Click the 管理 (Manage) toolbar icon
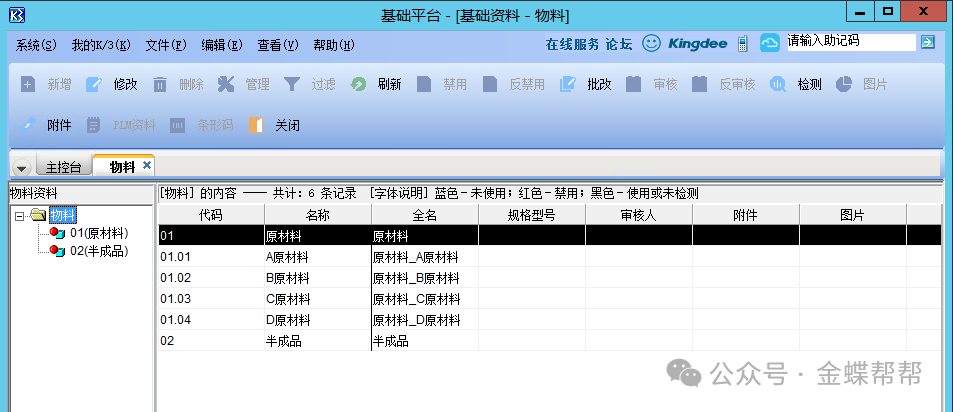Image resolution: width=953 pixels, height=412 pixels. [x=226, y=85]
